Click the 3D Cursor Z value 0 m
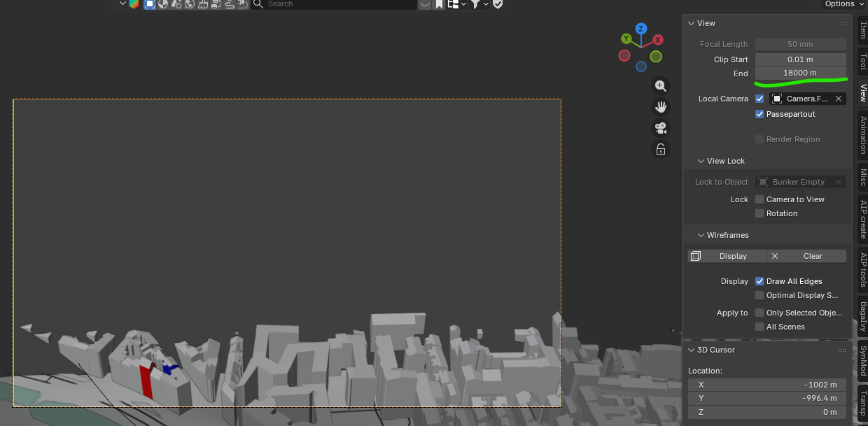Screen dimensions: 868x426 pos(767,412)
